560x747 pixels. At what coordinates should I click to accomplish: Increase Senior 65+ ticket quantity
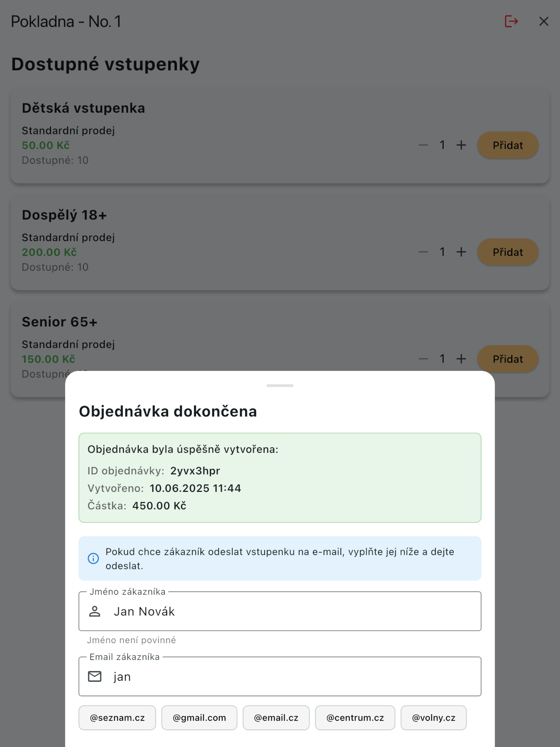click(461, 359)
